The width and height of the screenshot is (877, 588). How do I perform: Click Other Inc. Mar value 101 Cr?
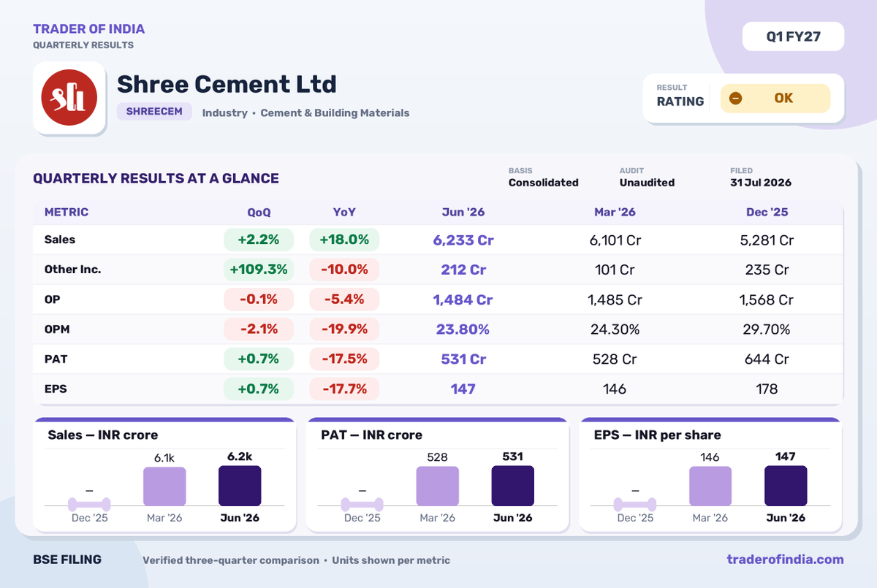coord(615,270)
